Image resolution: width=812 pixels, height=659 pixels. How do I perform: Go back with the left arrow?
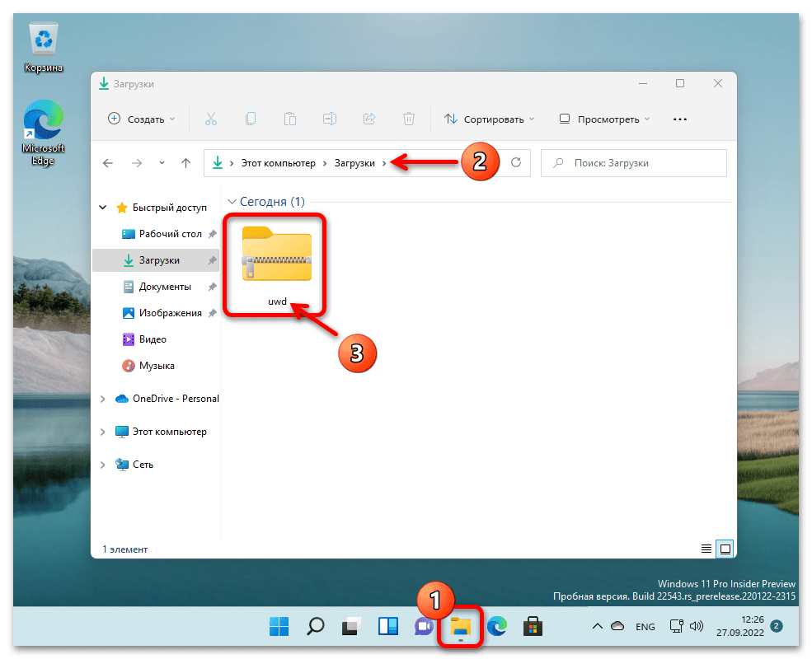coord(108,163)
